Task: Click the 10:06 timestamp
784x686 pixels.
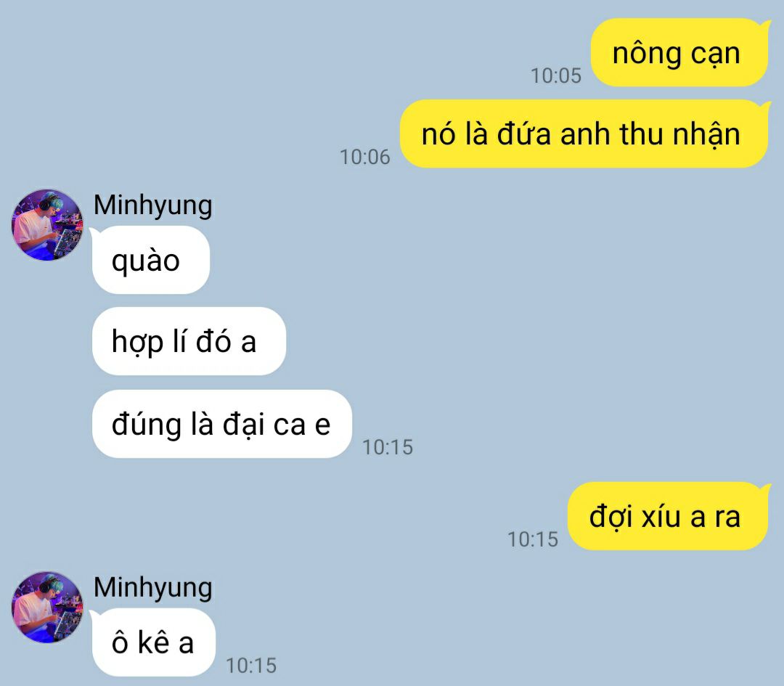Action: (x=365, y=157)
